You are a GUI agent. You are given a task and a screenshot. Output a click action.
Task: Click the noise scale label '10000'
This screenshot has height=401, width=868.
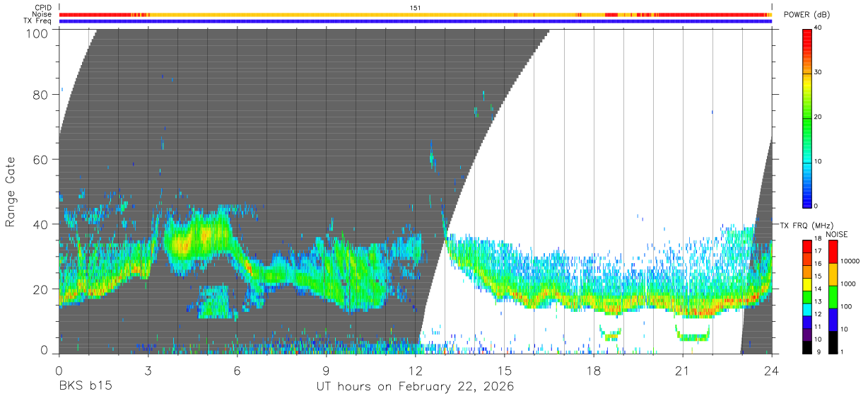point(850,262)
